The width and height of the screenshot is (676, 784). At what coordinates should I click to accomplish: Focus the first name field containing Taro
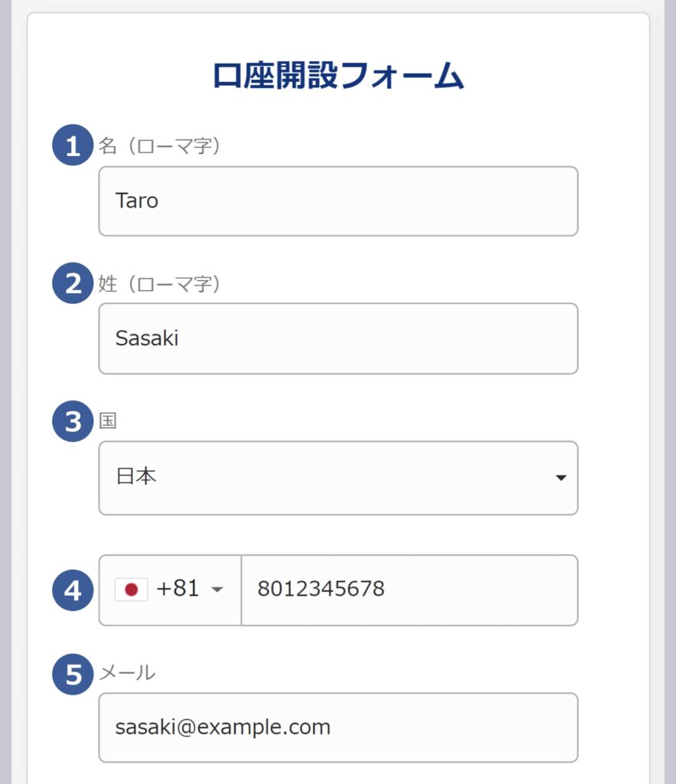[x=338, y=201]
